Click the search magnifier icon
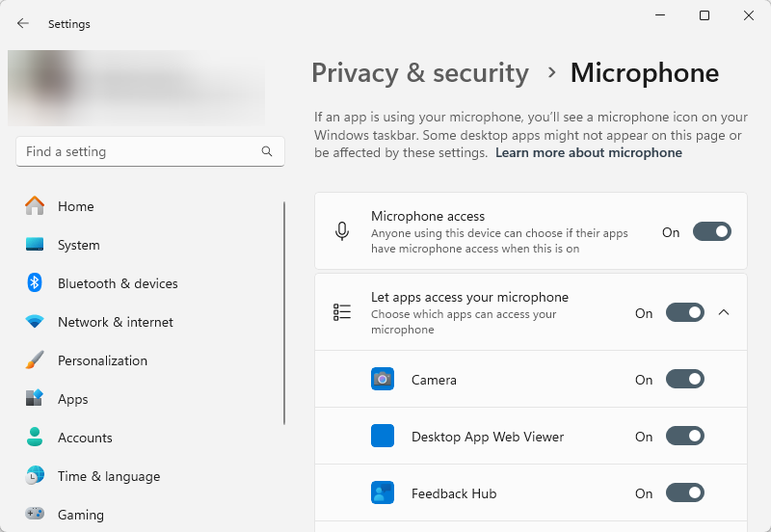The width and height of the screenshot is (771, 532). [x=267, y=152]
